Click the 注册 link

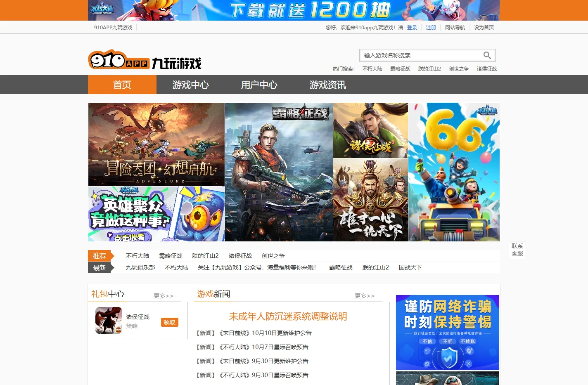point(431,28)
